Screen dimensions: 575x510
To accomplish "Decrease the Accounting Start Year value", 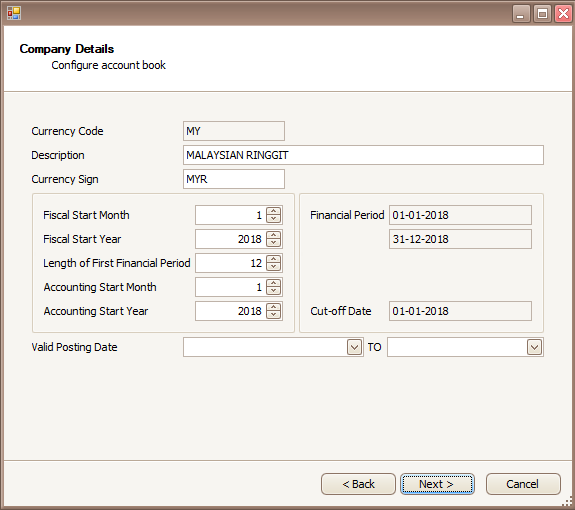I will point(274,315).
